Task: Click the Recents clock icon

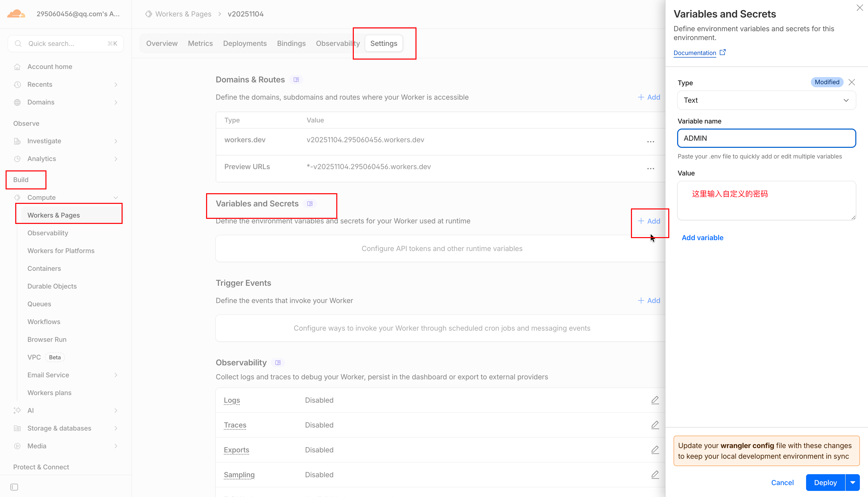Action: point(18,85)
